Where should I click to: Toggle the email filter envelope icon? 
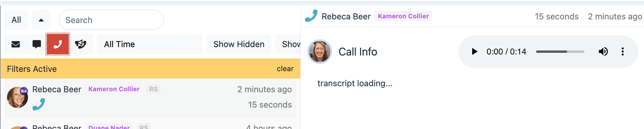pos(16,44)
